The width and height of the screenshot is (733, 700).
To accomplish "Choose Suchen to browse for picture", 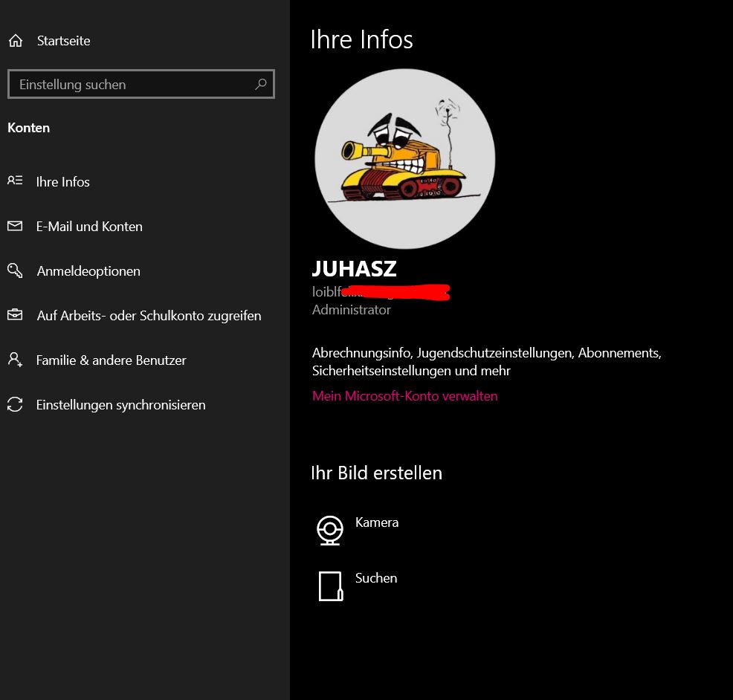I will (x=376, y=579).
